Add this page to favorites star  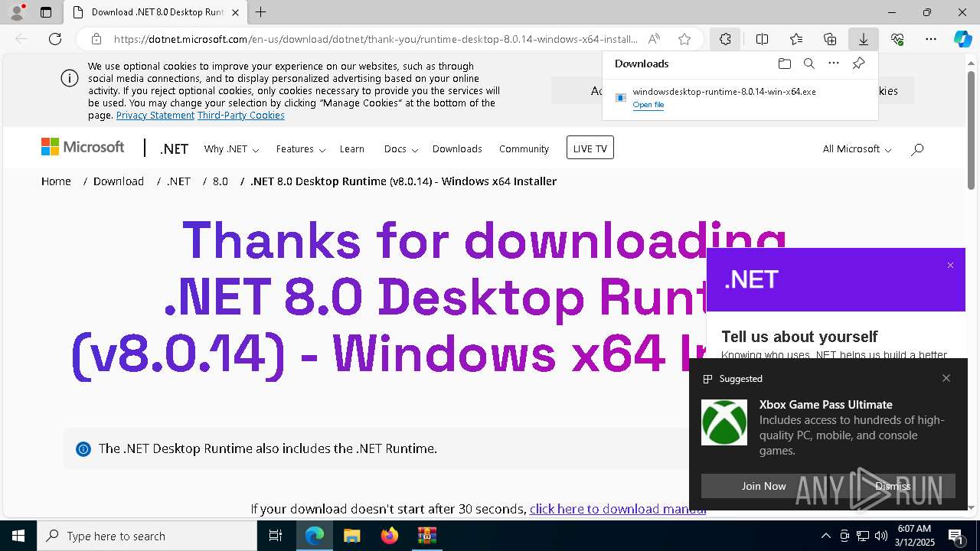click(x=684, y=39)
